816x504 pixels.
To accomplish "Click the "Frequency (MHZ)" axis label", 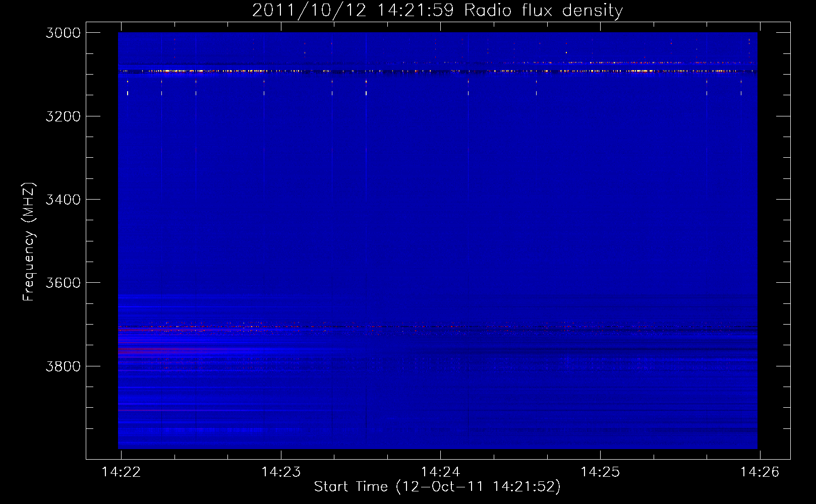I will coord(29,242).
